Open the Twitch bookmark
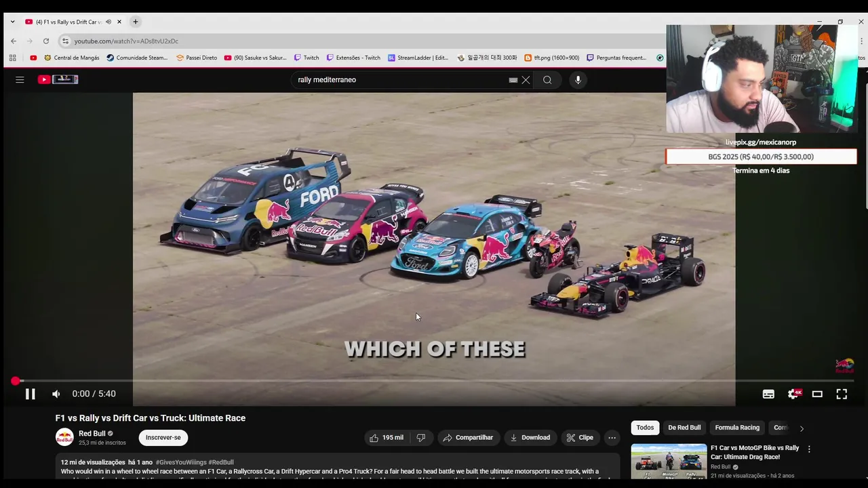Screen dimensions: 868x488 (x=307, y=58)
